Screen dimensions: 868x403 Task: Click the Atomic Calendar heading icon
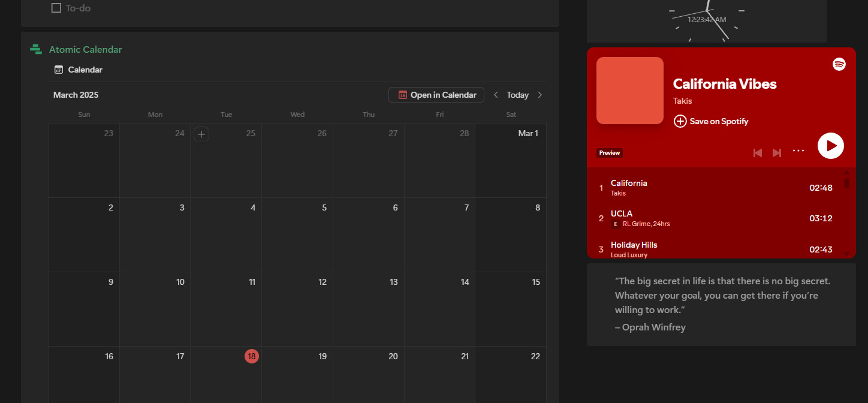[36, 49]
